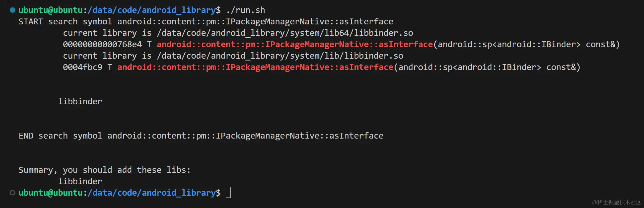Focus the terminal cursor at the last prompt
The width and height of the screenshot is (644, 208).
pos(228,193)
